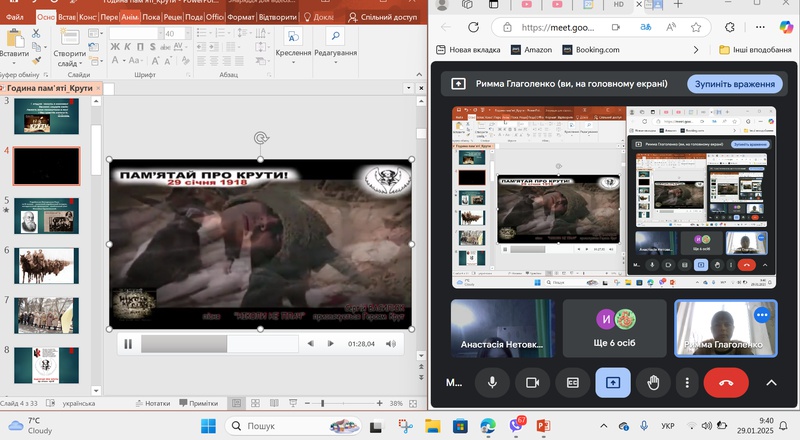
Task: Increase font size with larger A icon
Action: tap(155, 61)
